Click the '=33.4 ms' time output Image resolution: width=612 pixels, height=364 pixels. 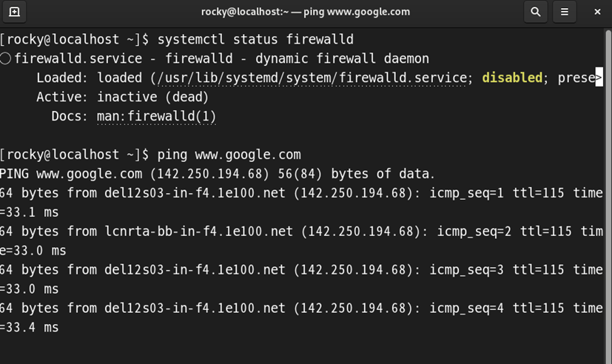[x=30, y=327]
